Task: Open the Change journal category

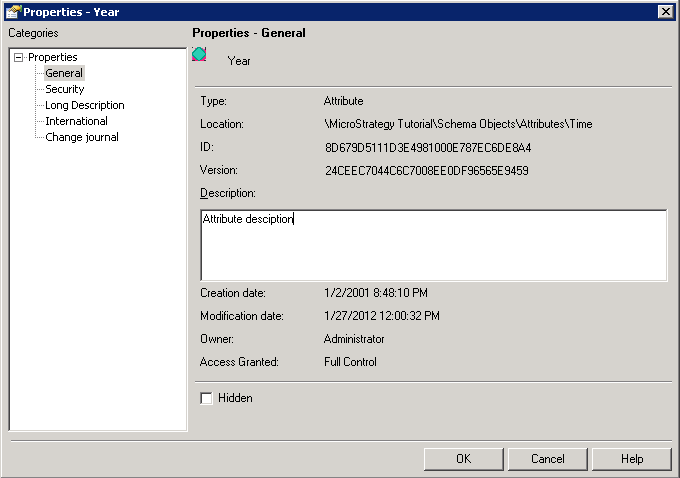Action: pyautogui.click(x=82, y=137)
